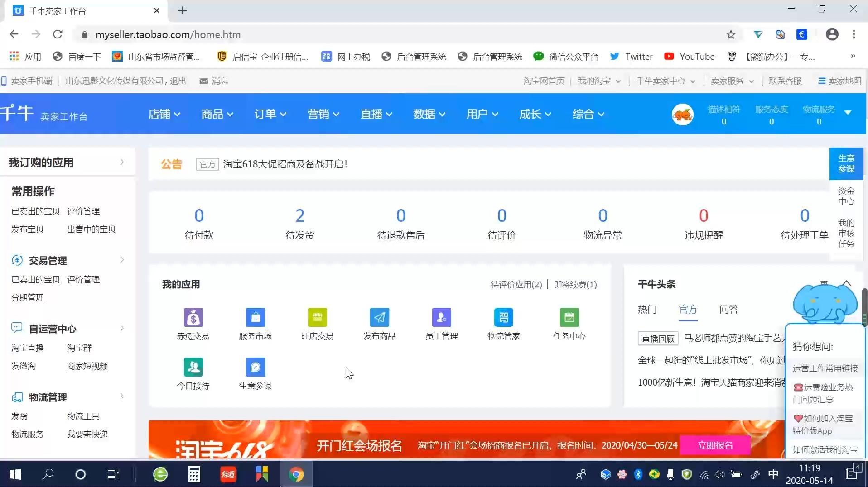Open the 待发货 orders count

(300, 215)
